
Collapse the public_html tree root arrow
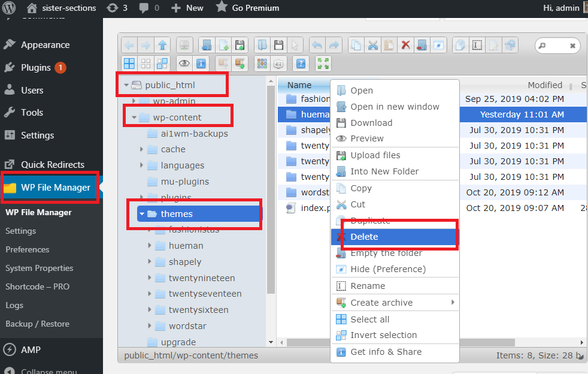click(x=126, y=85)
